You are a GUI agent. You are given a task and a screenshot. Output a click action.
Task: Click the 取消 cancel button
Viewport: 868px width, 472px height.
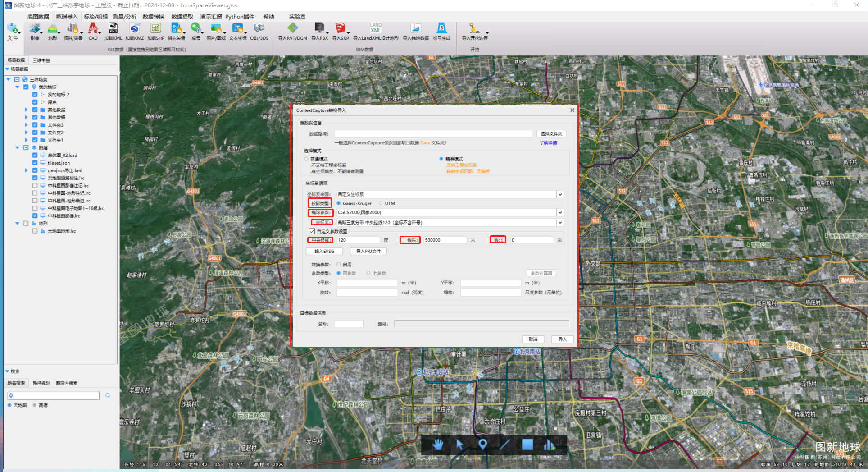click(x=533, y=339)
